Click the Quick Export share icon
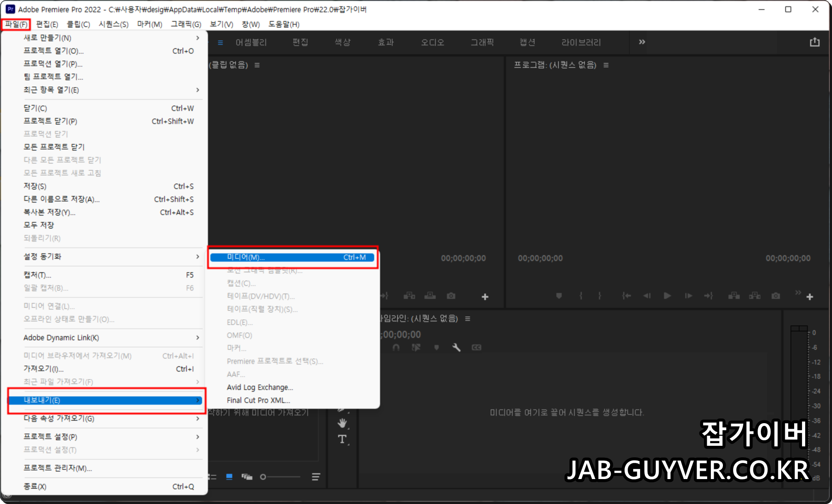The image size is (832, 504). pos(814,42)
